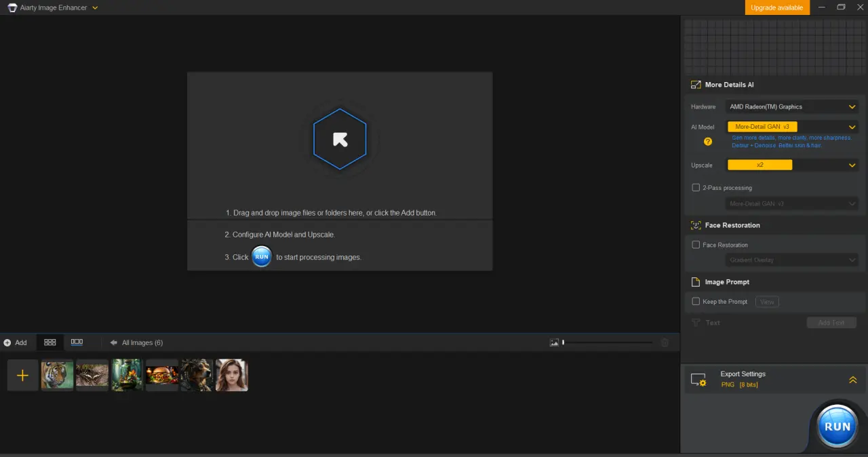This screenshot has height=457, width=868.
Task: Open the AI Model dropdown
Action: (x=792, y=127)
